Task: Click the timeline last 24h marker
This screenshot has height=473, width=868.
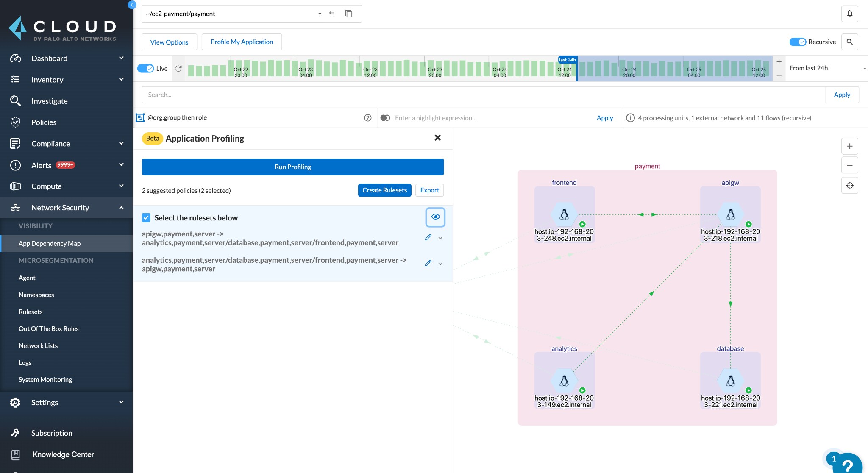Action: click(568, 59)
